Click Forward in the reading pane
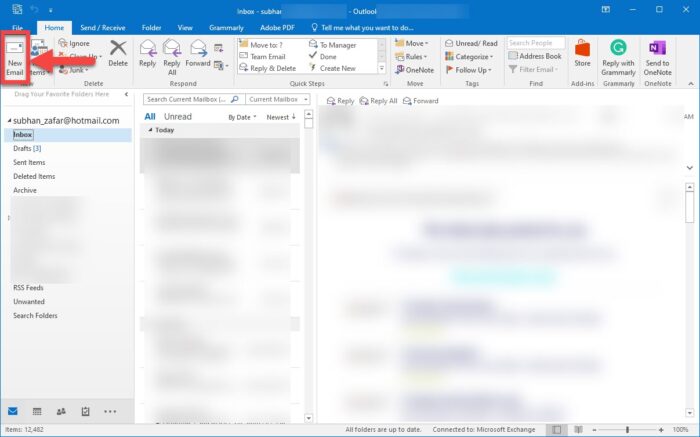 (x=421, y=101)
